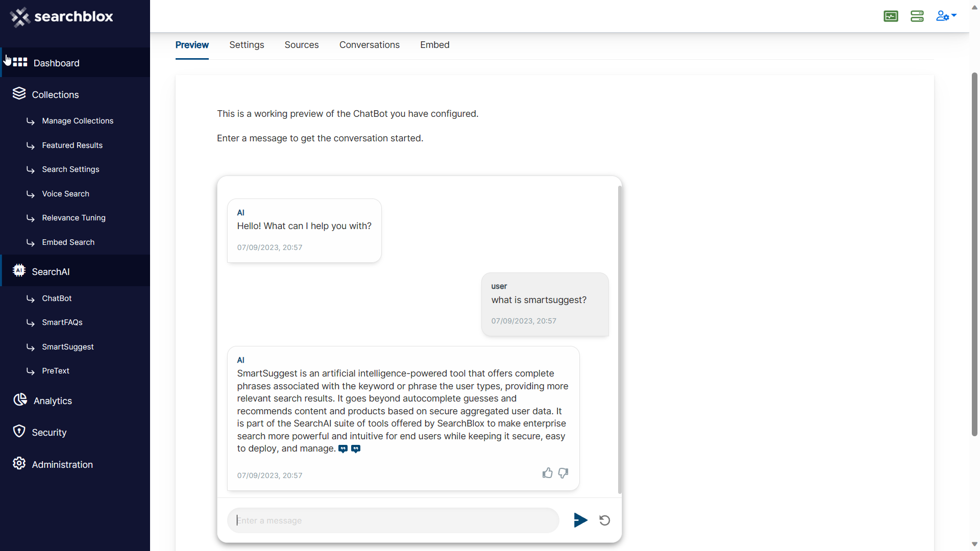Viewport: 980px width, 551px height.
Task: Switch to the Settings tab
Action: (x=247, y=45)
